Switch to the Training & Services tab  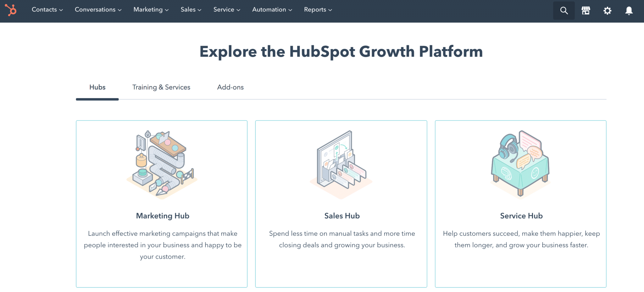161,87
